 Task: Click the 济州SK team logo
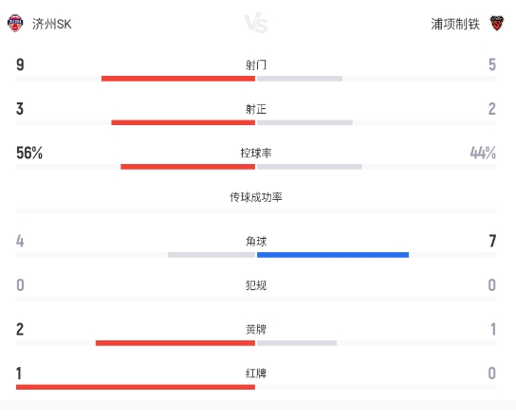coord(15,24)
